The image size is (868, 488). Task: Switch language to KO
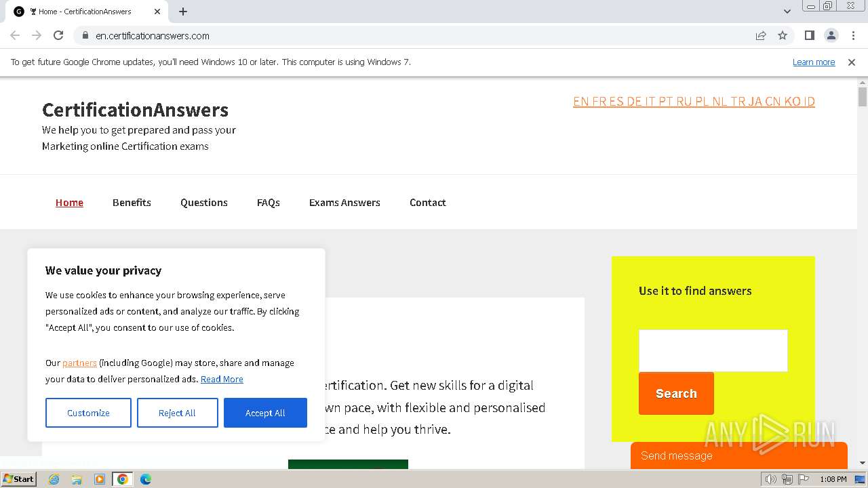tap(792, 102)
